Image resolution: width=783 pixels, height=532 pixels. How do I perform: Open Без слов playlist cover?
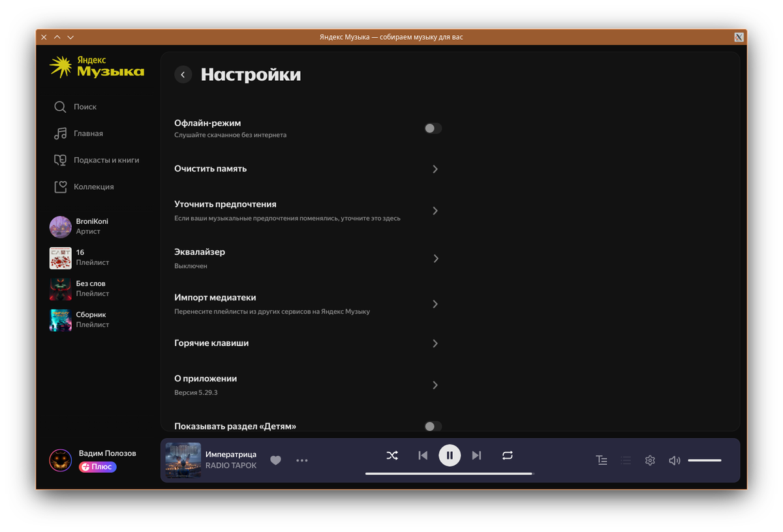[x=61, y=289]
